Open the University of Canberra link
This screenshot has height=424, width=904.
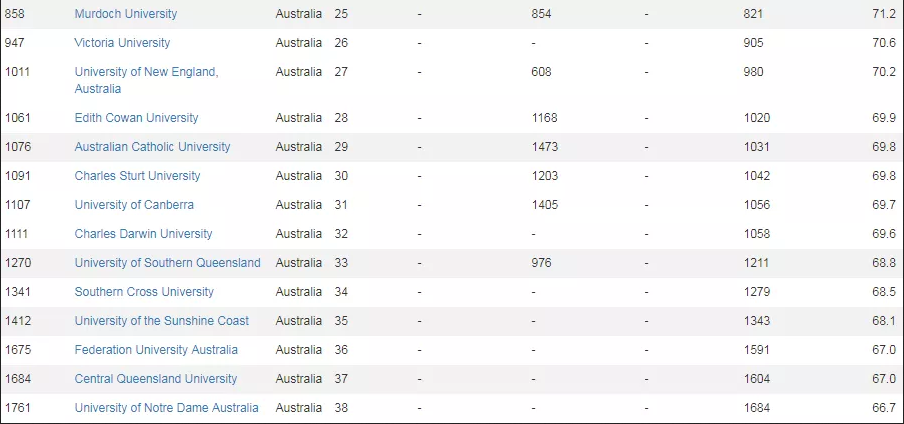134,205
